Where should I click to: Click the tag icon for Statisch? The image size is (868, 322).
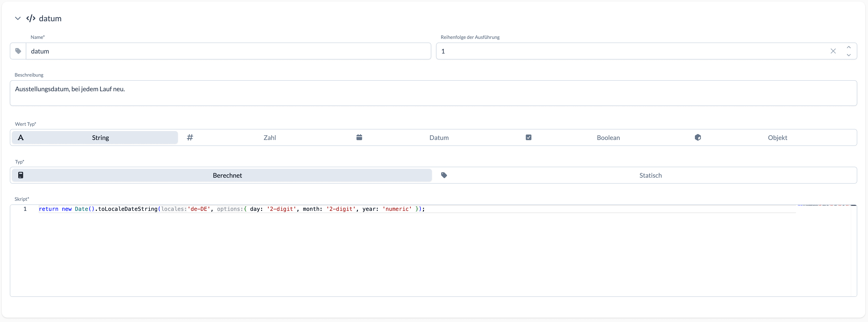(444, 175)
